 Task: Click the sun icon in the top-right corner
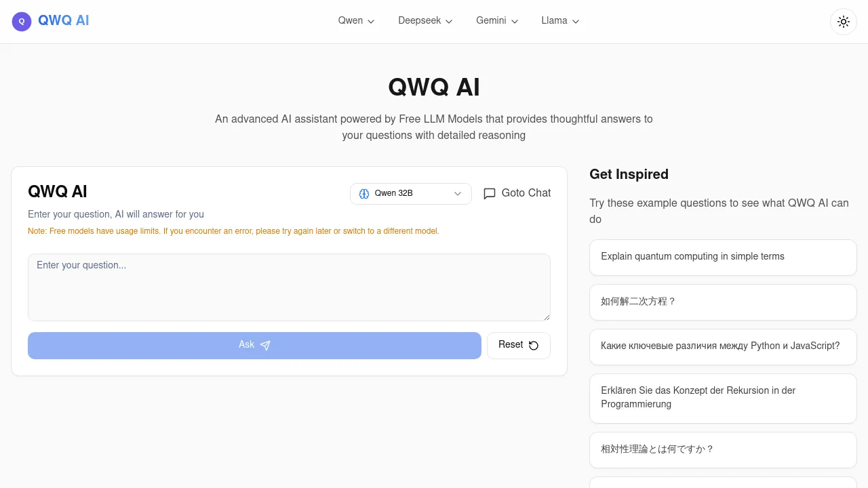click(843, 21)
